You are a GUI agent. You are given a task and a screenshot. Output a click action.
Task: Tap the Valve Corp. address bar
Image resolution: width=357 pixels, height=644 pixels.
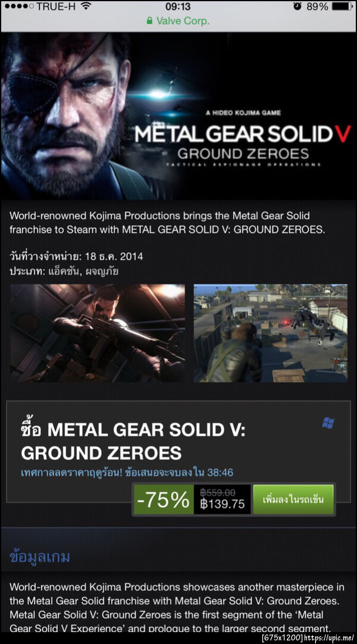(x=178, y=21)
